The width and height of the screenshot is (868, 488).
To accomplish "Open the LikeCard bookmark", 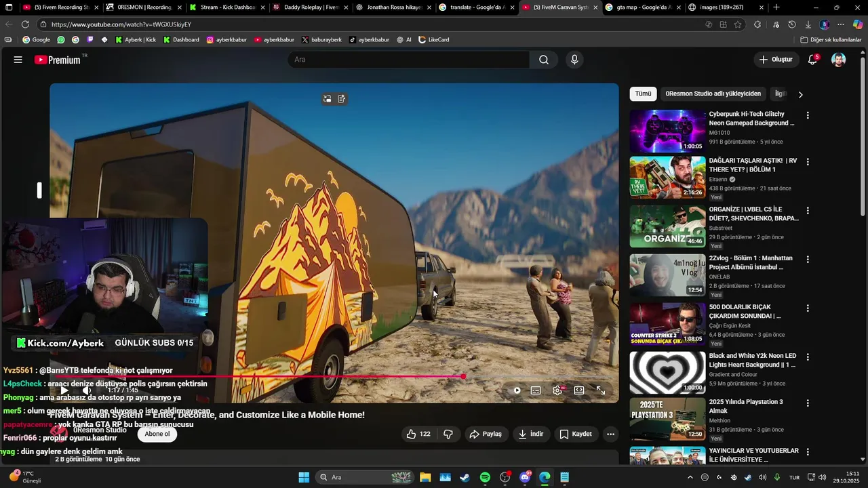I will tap(434, 40).
